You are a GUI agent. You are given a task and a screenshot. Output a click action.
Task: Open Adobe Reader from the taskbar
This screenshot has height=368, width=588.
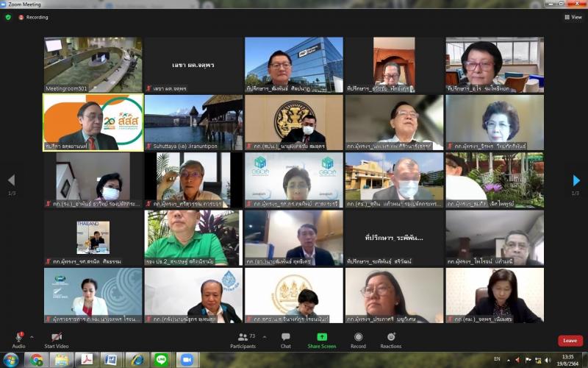[87, 360]
